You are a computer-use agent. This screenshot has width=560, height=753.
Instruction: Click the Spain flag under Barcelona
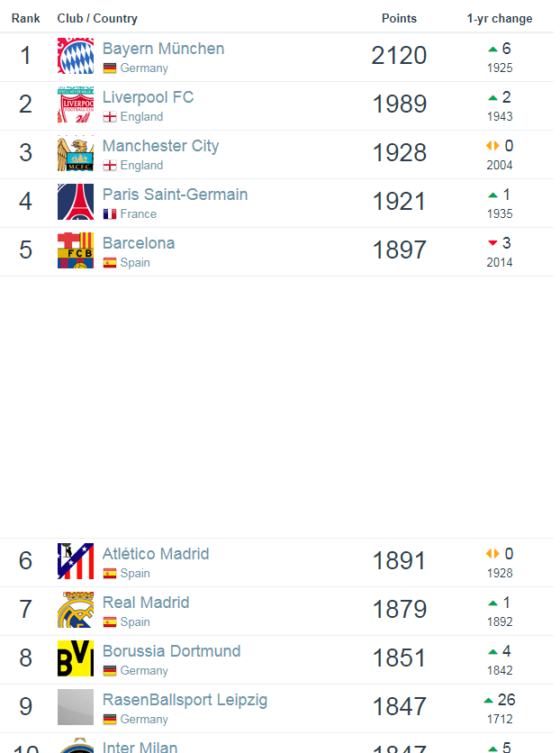click(110, 263)
